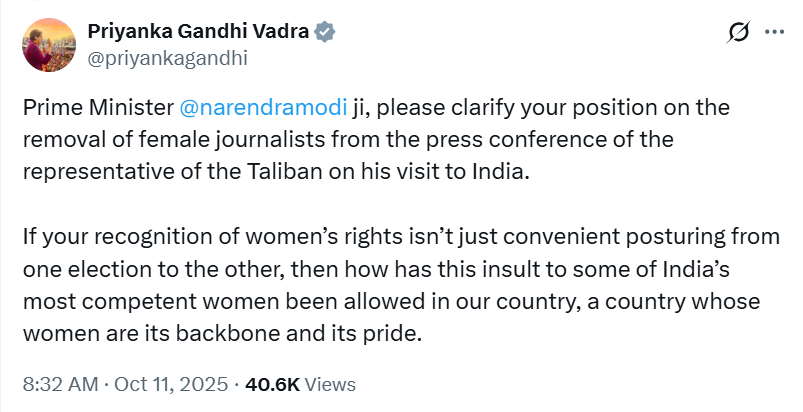803x412 pixels.
Task: Click the Views label
Action: pos(329,384)
